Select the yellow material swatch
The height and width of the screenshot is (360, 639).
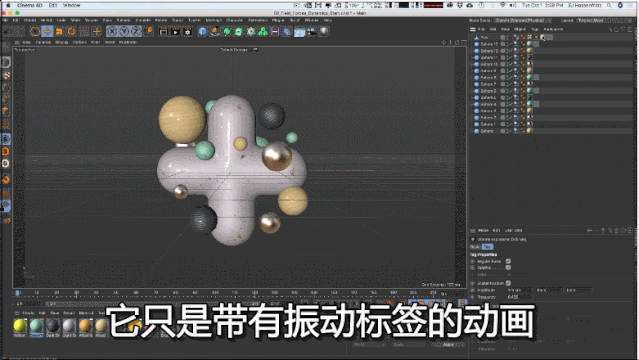[x=20, y=325]
